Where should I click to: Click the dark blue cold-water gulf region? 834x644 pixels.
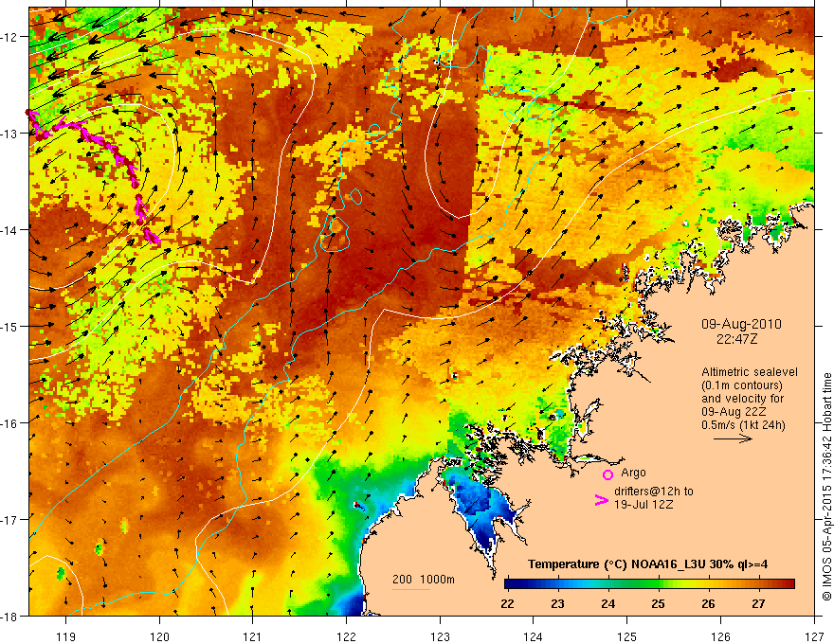pyautogui.click(x=480, y=508)
